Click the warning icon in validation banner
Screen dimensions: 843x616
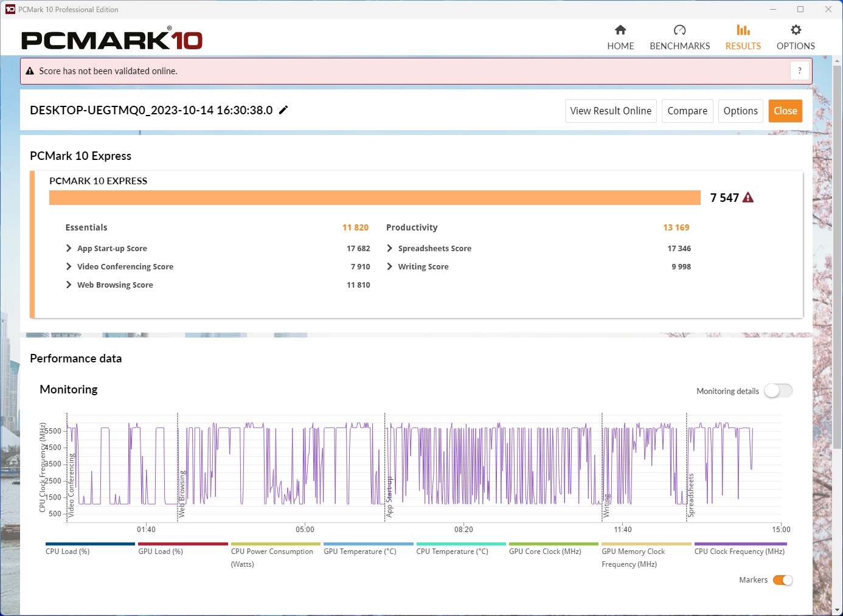click(x=30, y=71)
